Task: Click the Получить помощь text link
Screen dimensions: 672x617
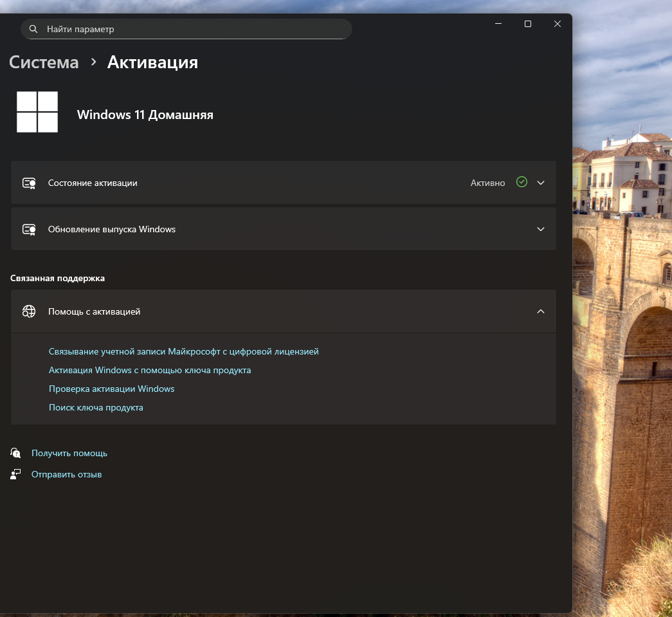Action: [69, 453]
